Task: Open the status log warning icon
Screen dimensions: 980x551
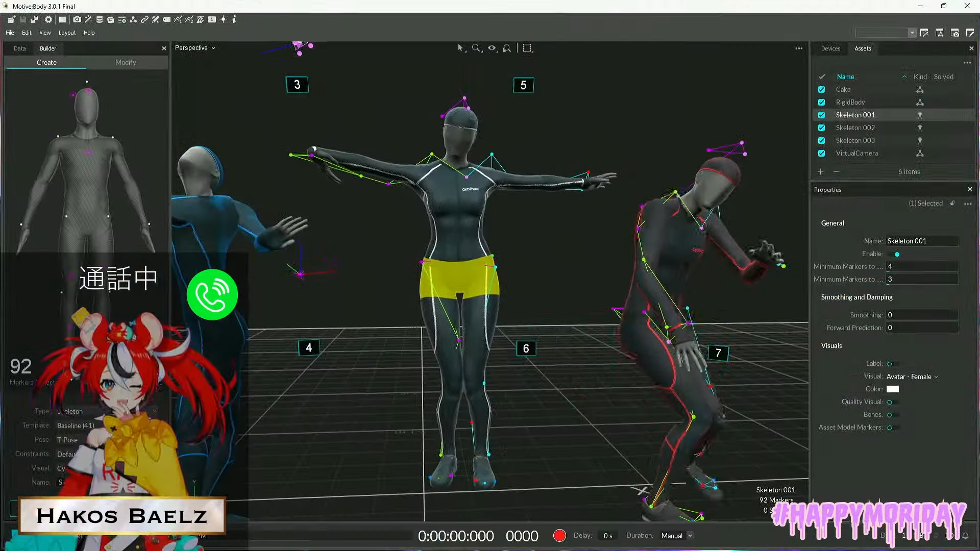Action: [x=200, y=19]
